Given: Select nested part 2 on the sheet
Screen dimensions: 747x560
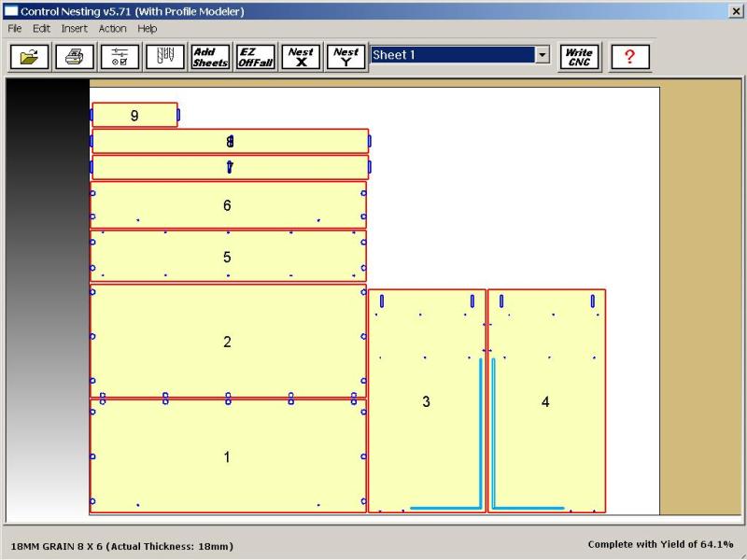Looking at the screenshot, I should (227, 342).
